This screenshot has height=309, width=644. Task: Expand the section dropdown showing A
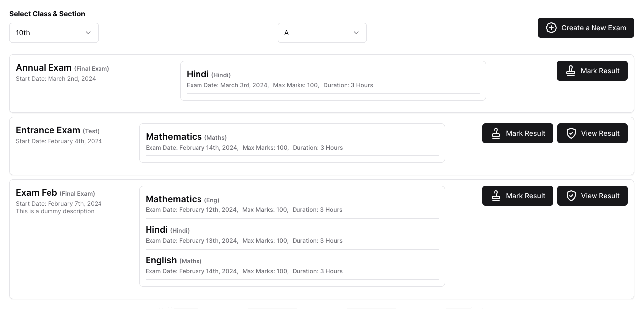pyautogui.click(x=322, y=33)
